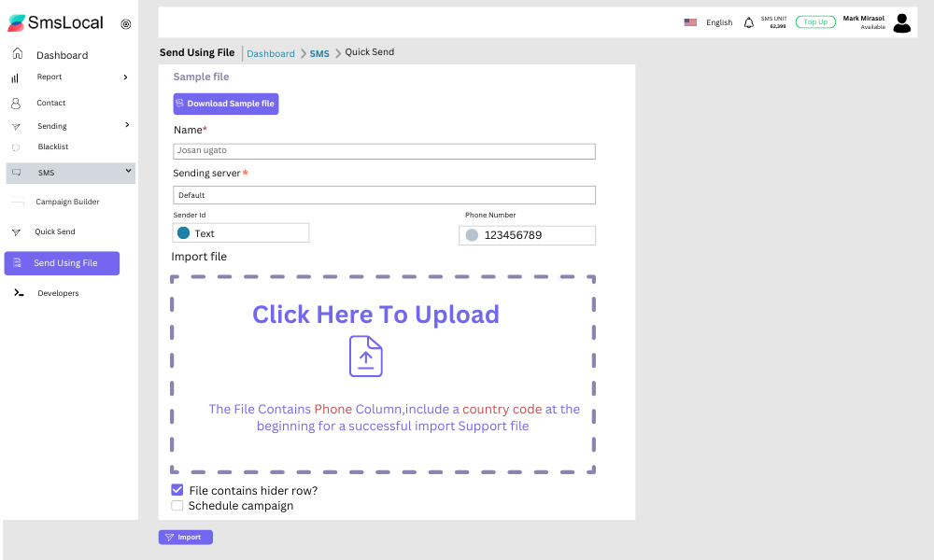Open the Mark Mirasol account menu
Image resolution: width=934 pixels, height=560 pixels.
(x=864, y=22)
